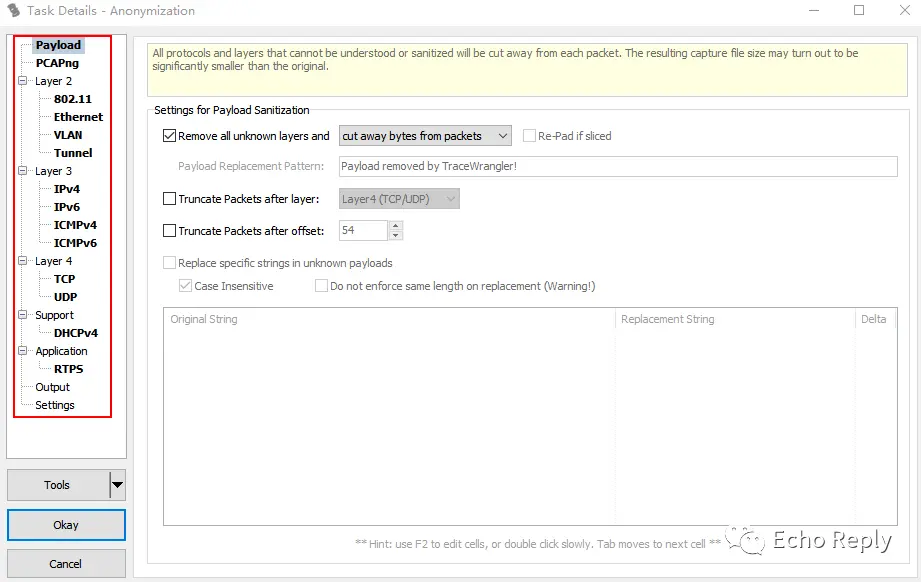921x582 pixels.
Task: Enable Truncate Packets after layer
Action: tap(169, 199)
